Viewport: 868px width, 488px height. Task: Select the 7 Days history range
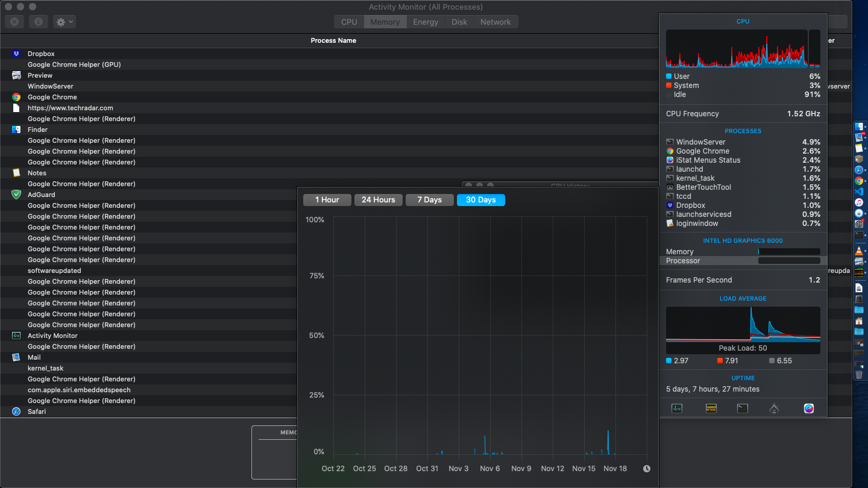coord(430,199)
